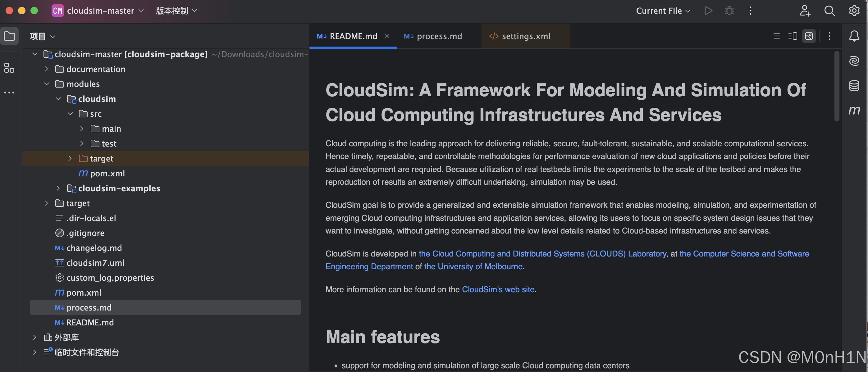Click the Debug bug icon
This screenshot has height=372, width=868.
pyautogui.click(x=729, y=11)
